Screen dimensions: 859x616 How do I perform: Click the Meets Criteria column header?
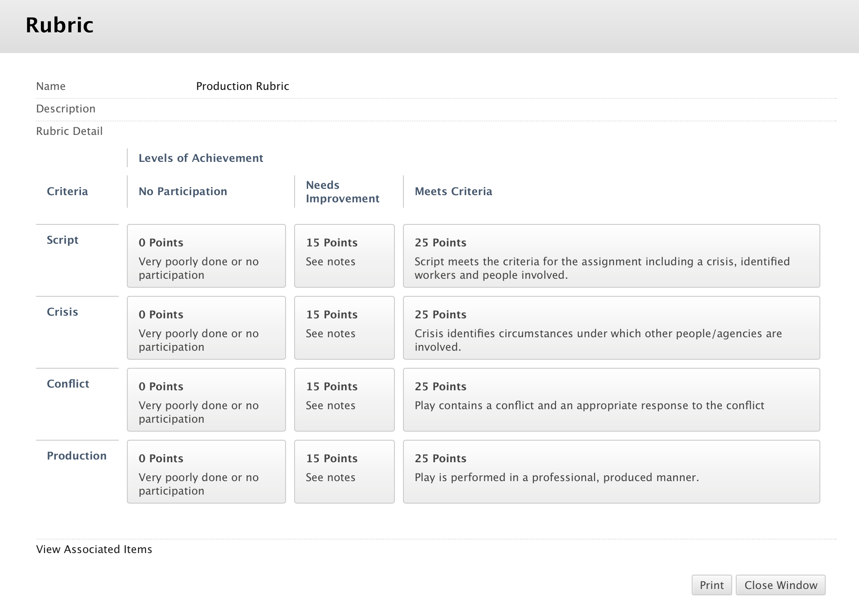(453, 192)
